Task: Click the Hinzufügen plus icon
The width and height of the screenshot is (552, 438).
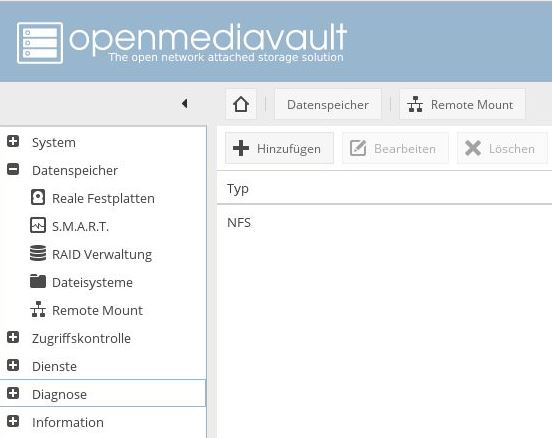Action: [x=241, y=148]
